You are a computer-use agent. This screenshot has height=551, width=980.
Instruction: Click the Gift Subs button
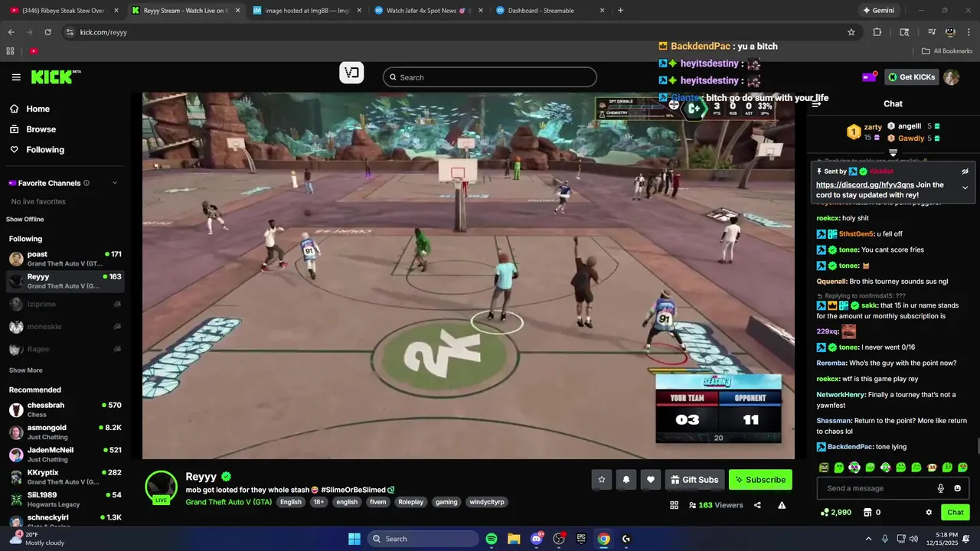point(694,480)
